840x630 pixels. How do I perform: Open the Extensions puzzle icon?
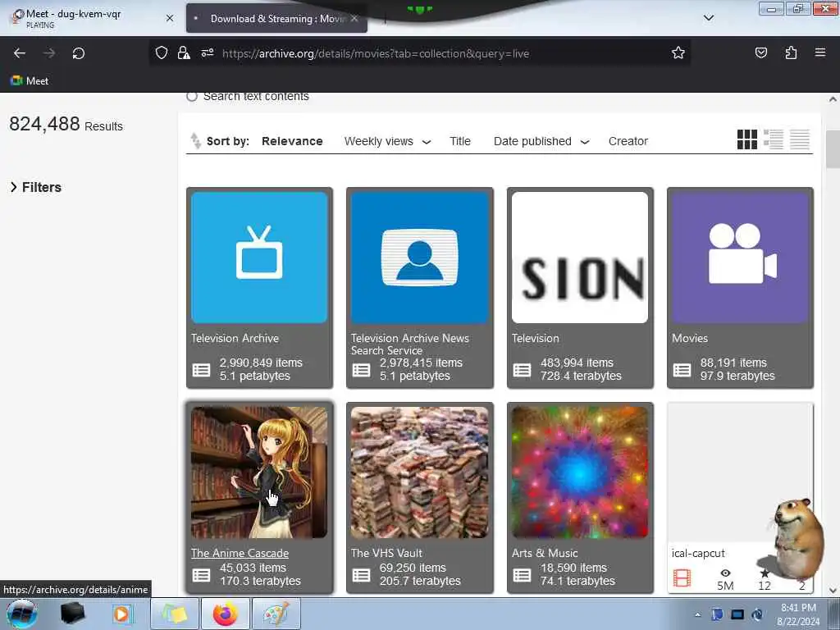[x=791, y=52]
